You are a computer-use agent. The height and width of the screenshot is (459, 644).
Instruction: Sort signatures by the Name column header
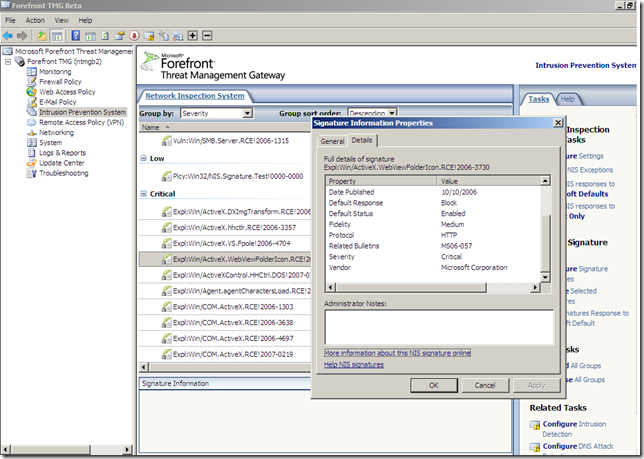click(225, 127)
